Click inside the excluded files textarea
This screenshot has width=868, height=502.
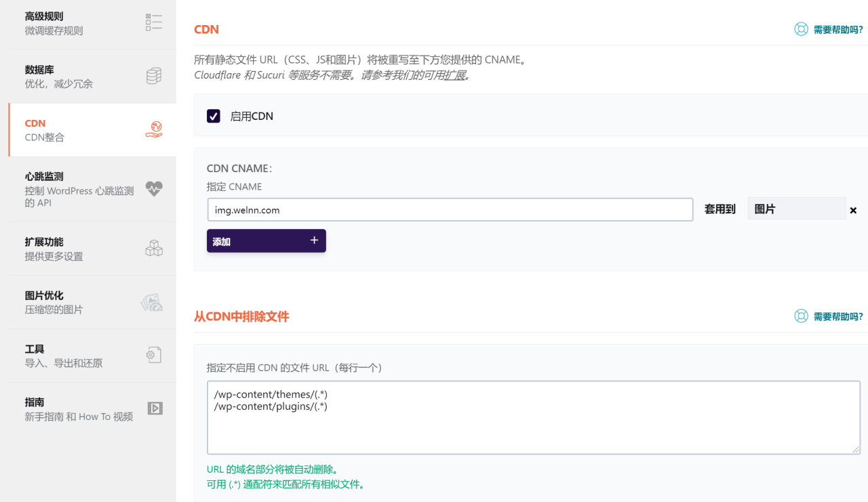pos(533,417)
